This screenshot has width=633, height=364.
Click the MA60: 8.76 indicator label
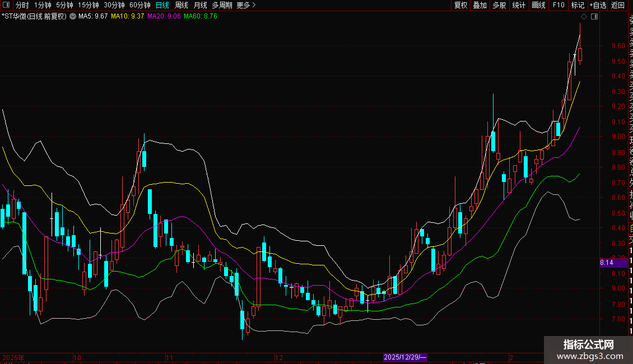(201, 17)
